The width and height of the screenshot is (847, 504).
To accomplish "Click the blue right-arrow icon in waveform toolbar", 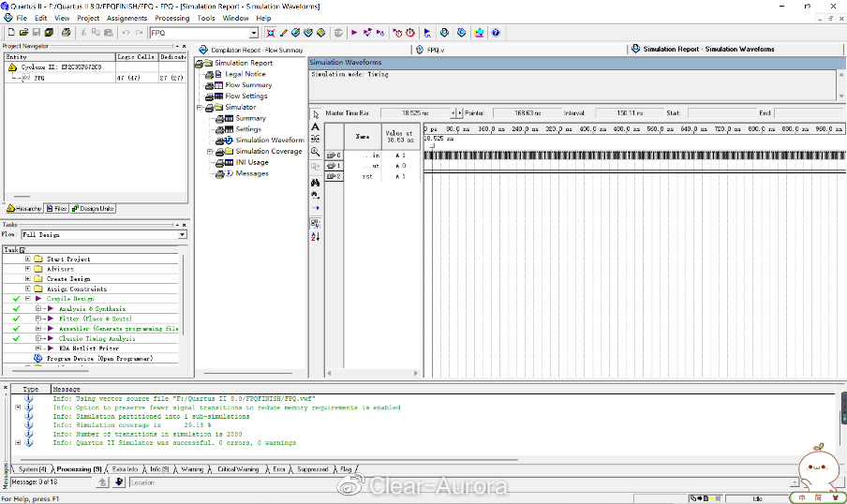I will (x=316, y=208).
